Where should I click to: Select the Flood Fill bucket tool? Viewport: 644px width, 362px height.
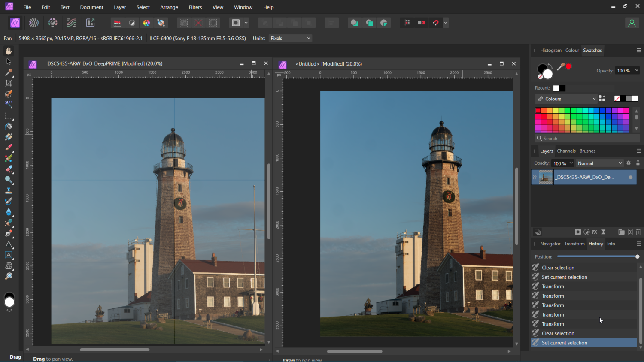pyautogui.click(x=9, y=126)
